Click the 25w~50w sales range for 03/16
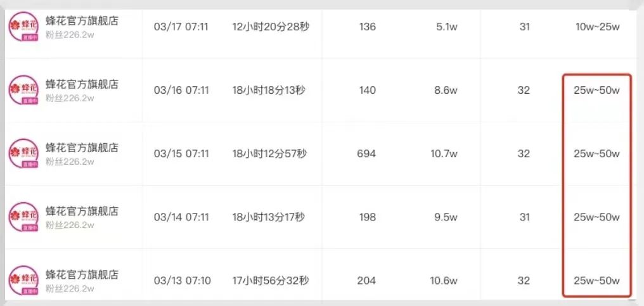 click(596, 90)
